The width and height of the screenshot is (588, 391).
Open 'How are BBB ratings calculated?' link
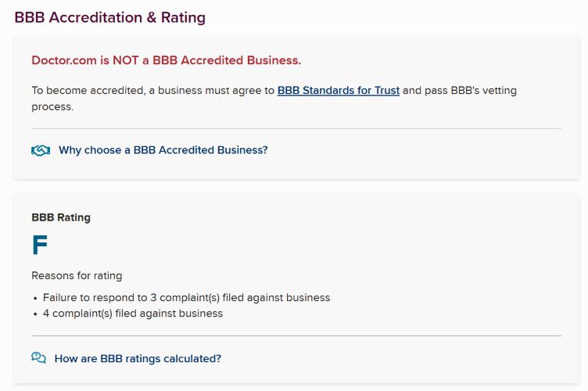[138, 359]
